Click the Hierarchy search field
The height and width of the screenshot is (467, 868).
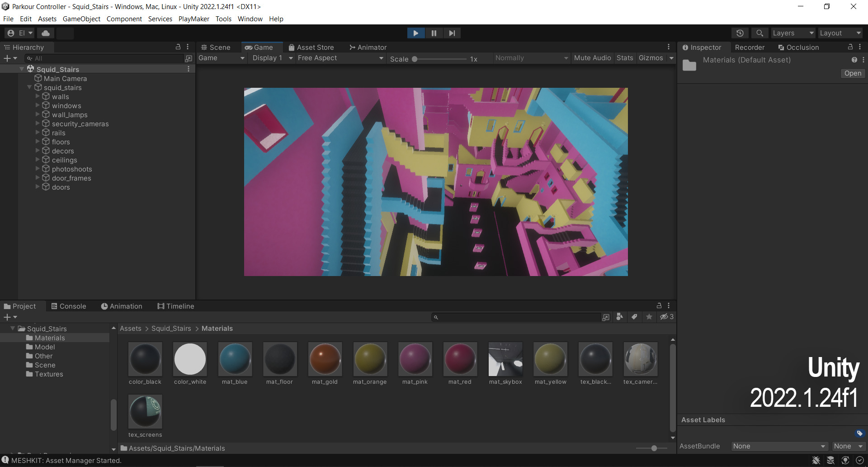click(x=104, y=58)
